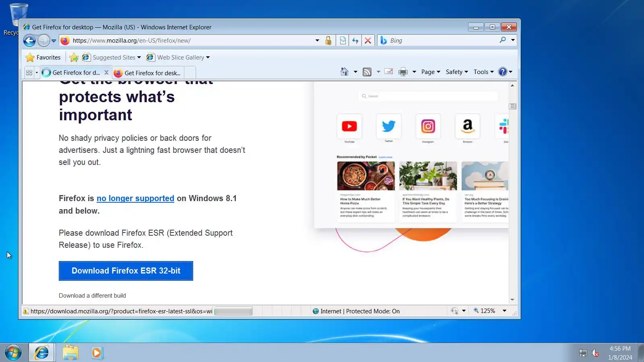Viewport: 644px width, 362px height.
Task: Click the Twitter tile in the preview
Action: tap(388, 126)
